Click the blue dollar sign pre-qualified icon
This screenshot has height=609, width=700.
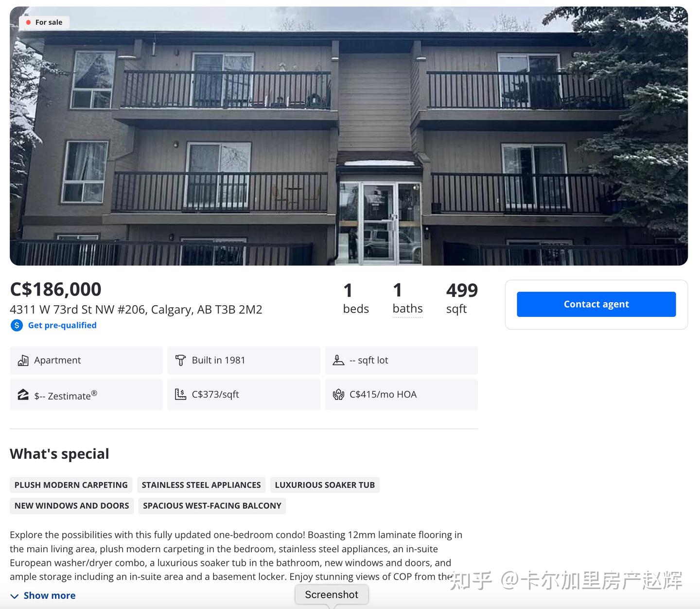click(17, 325)
